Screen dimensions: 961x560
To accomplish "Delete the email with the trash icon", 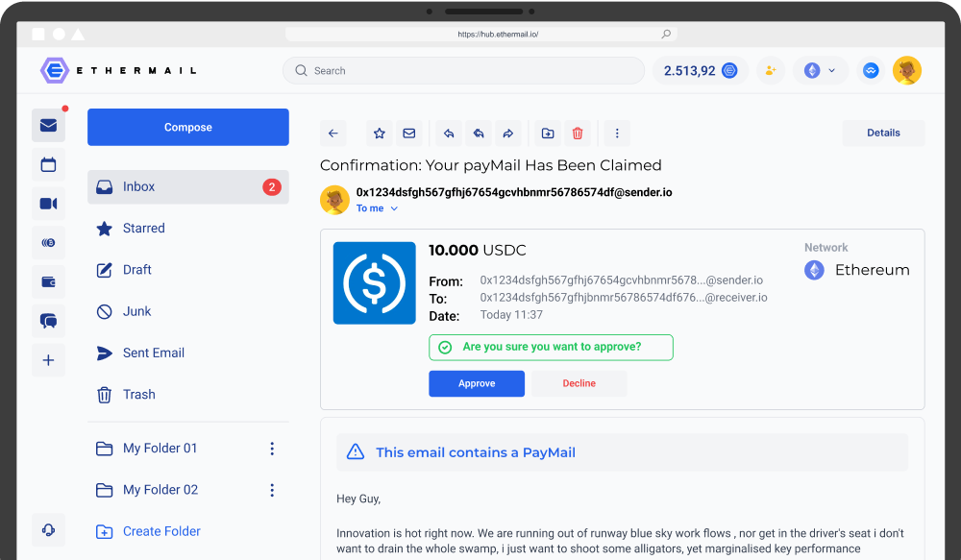I will pyautogui.click(x=577, y=133).
